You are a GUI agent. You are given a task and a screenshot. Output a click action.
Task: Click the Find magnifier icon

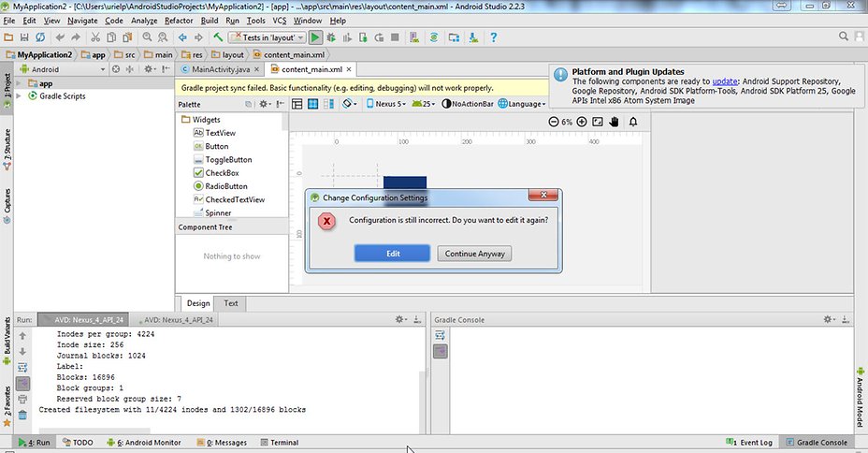(147, 37)
